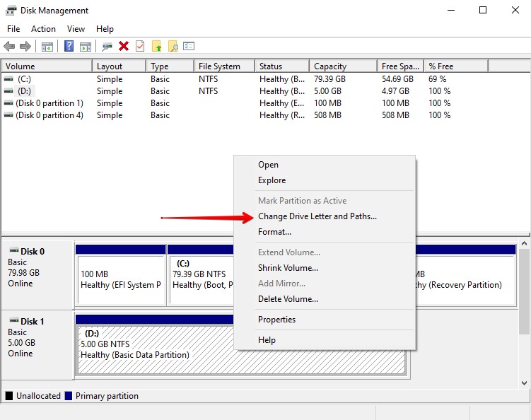
Task: Click the 54.69 GB free space cell
Action: (x=397, y=79)
